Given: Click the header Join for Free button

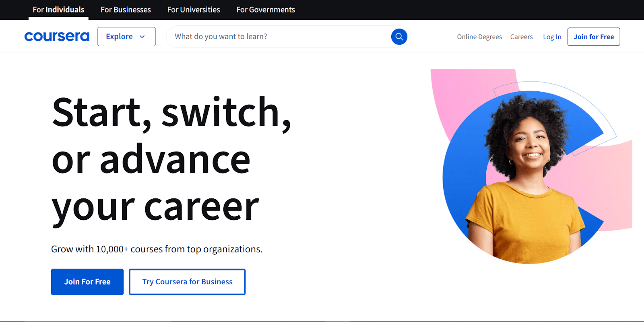Looking at the screenshot, I should click(x=594, y=37).
